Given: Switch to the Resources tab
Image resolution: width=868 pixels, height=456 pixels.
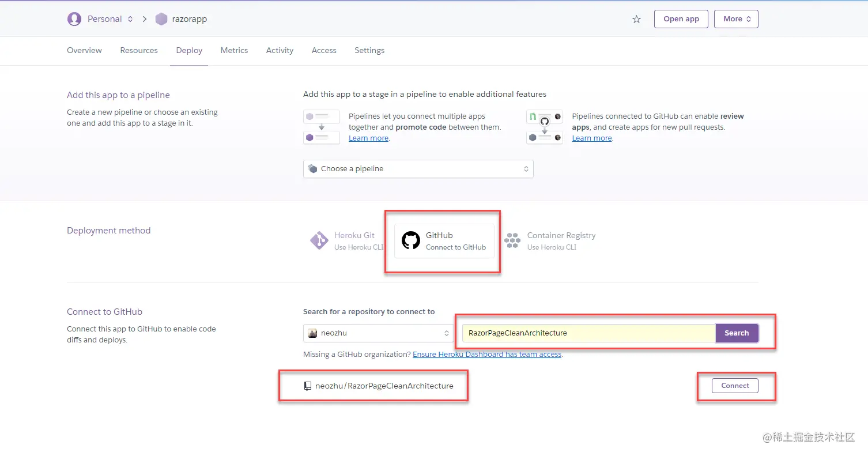Looking at the screenshot, I should [x=139, y=51].
